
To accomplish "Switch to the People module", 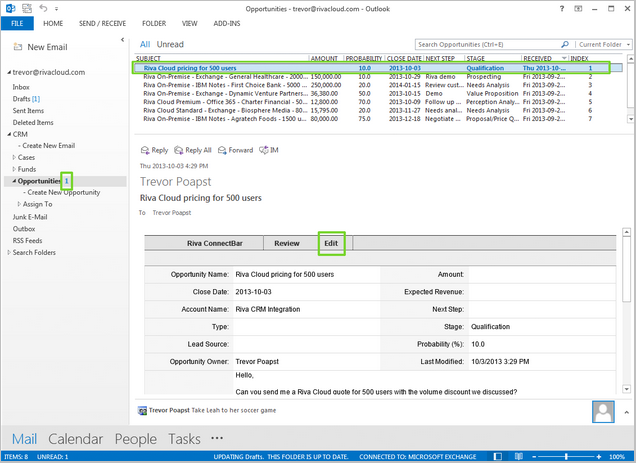I will click(135, 439).
